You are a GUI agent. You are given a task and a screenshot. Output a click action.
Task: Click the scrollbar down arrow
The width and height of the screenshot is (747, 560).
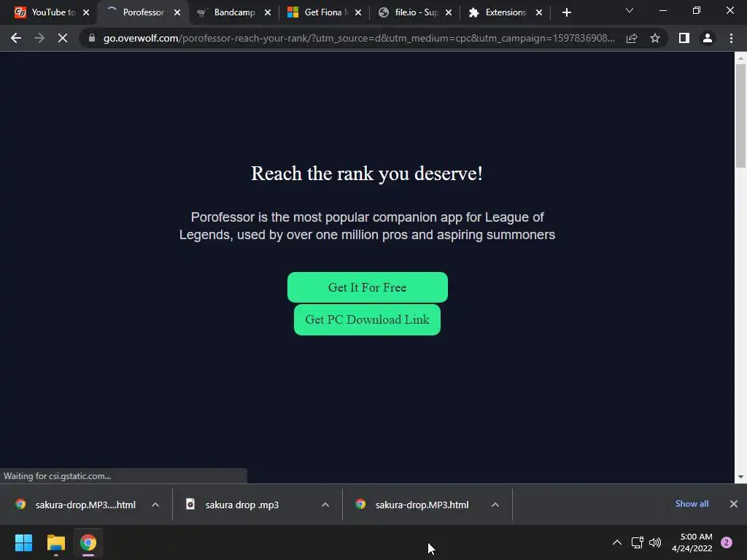click(740, 477)
